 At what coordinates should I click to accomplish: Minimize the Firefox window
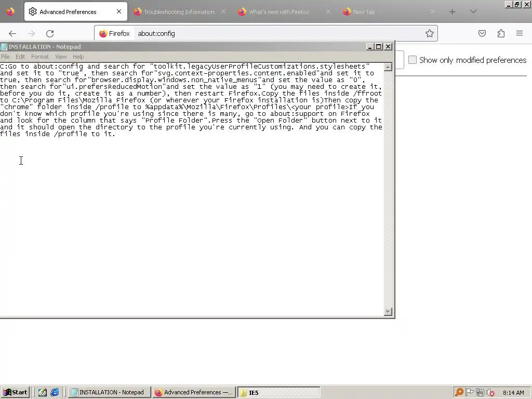[x=509, y=4]
